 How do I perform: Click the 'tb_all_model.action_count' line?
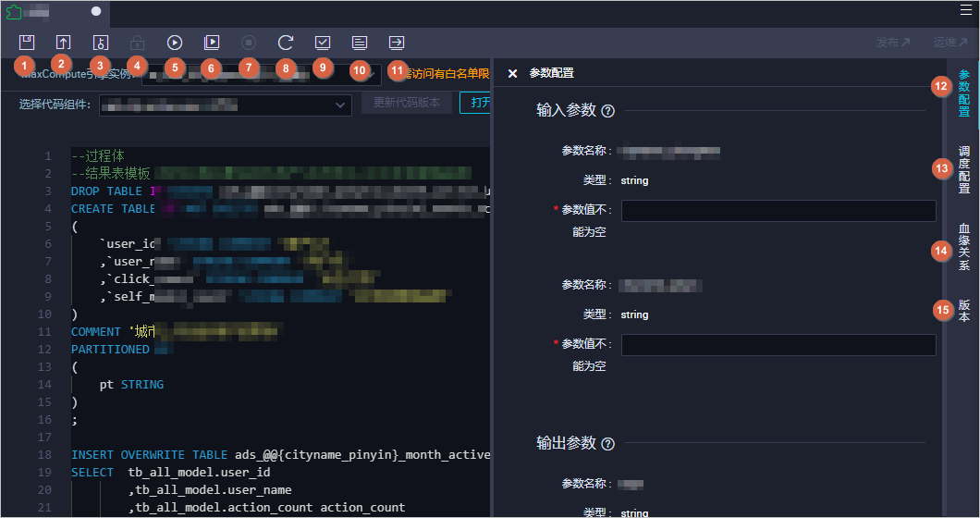[267, 508]
